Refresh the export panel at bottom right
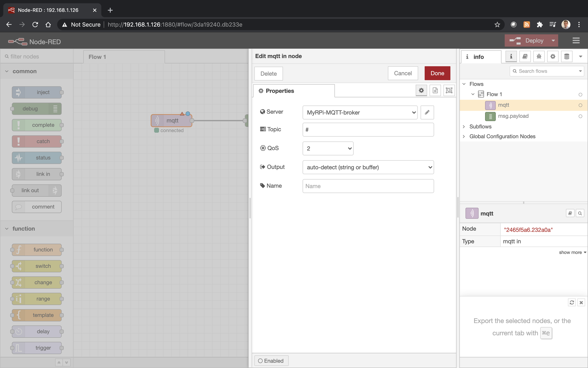The height and width of the screenshot is (368, 588). pyautogui.click(x=572, y=302)
